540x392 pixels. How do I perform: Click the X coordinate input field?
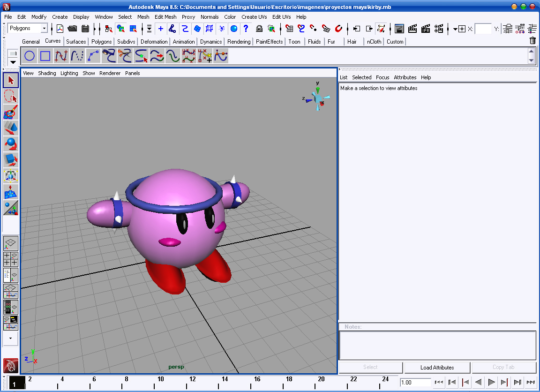tap(483, 29)
